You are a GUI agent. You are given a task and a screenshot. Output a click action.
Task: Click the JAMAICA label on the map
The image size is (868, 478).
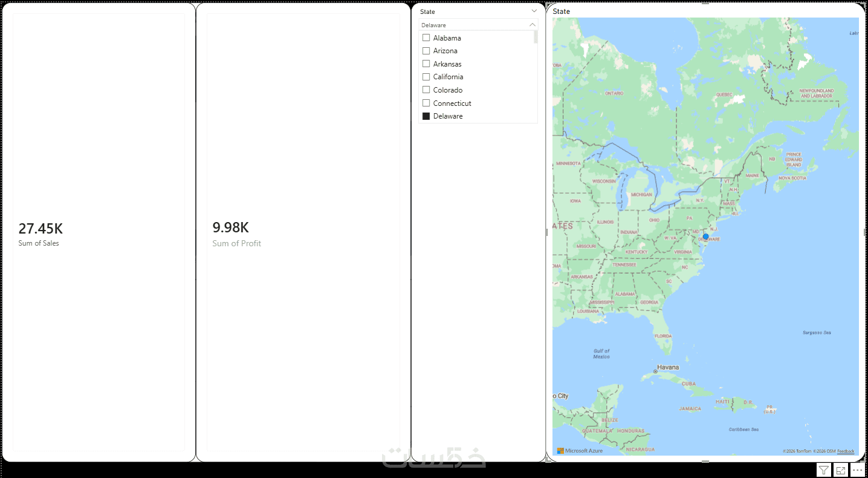click(690, 408)
